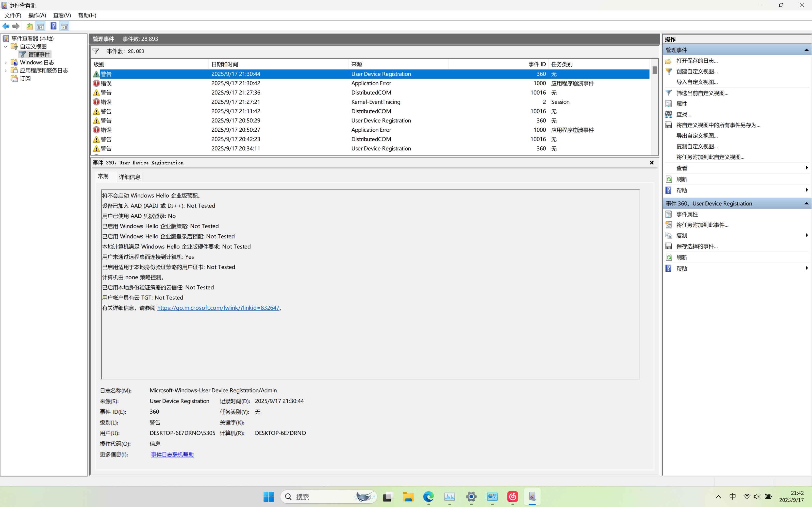Toggle the Action pane toolbar icon
The image size is (812, 507).
(x=64, y=26)
